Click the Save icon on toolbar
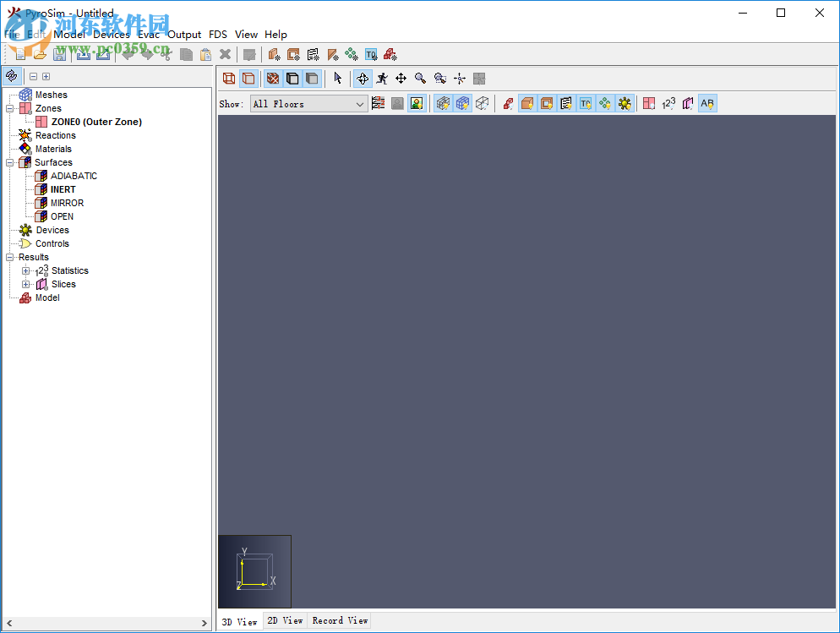This screenshot has height=633, width=840. (x=60, y=54)
